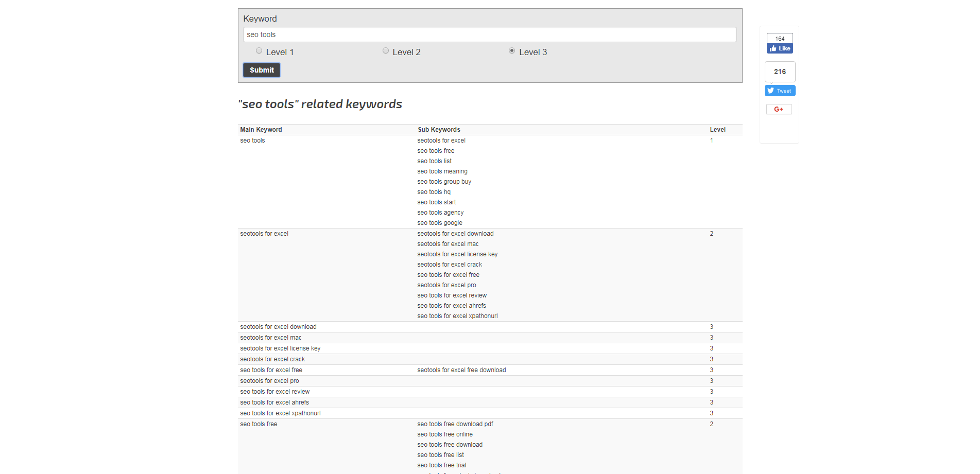Click the Submit button
Viewport: 980px width, 474px height.
pos(262,70)
